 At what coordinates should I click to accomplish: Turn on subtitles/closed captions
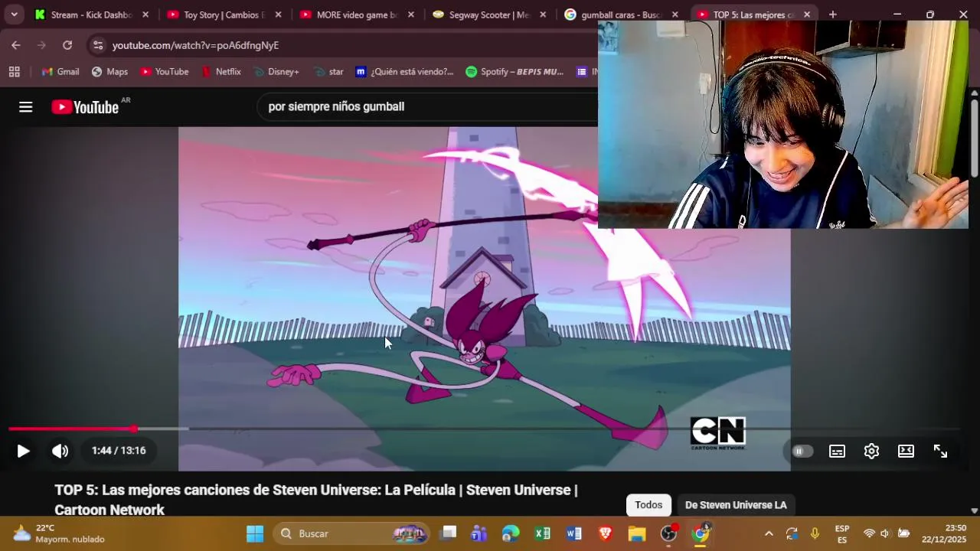837,452
